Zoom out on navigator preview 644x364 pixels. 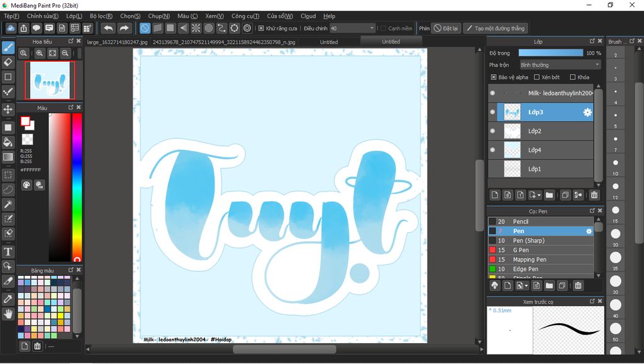coord(65,53)
